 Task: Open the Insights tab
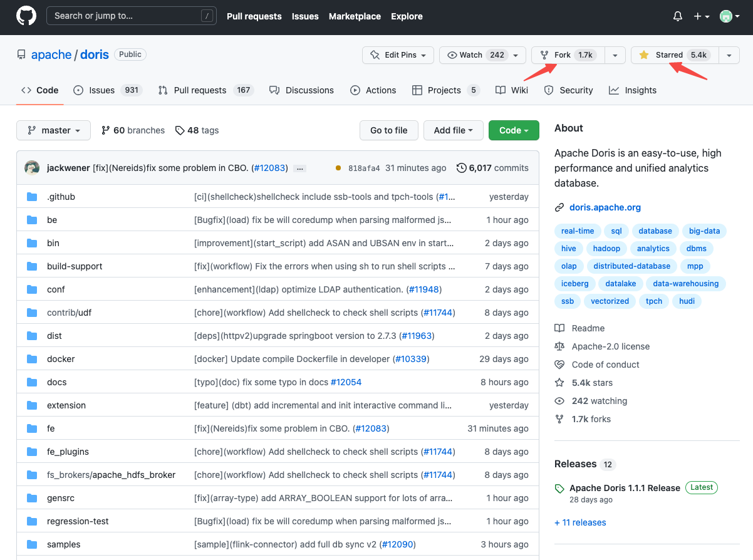633,90
